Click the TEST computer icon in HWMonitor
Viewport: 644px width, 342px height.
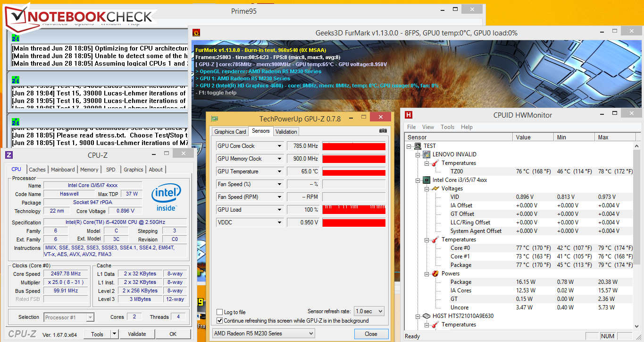point(418,146)
